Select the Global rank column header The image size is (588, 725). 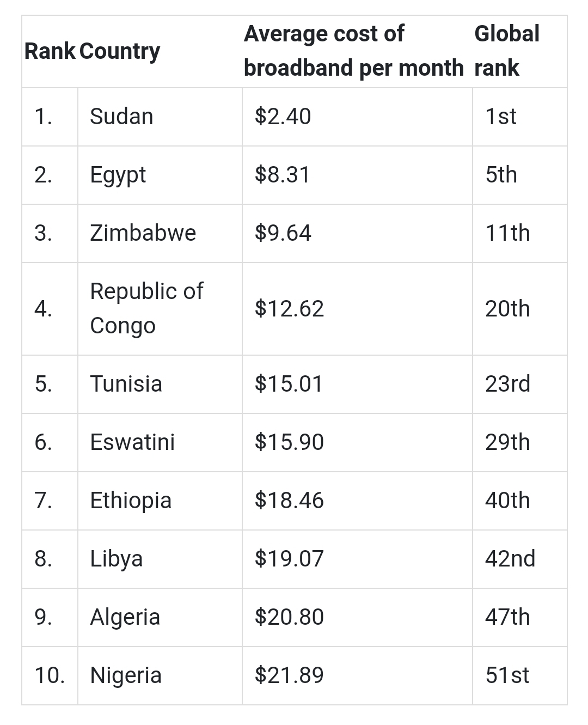[x=507, y=51]
